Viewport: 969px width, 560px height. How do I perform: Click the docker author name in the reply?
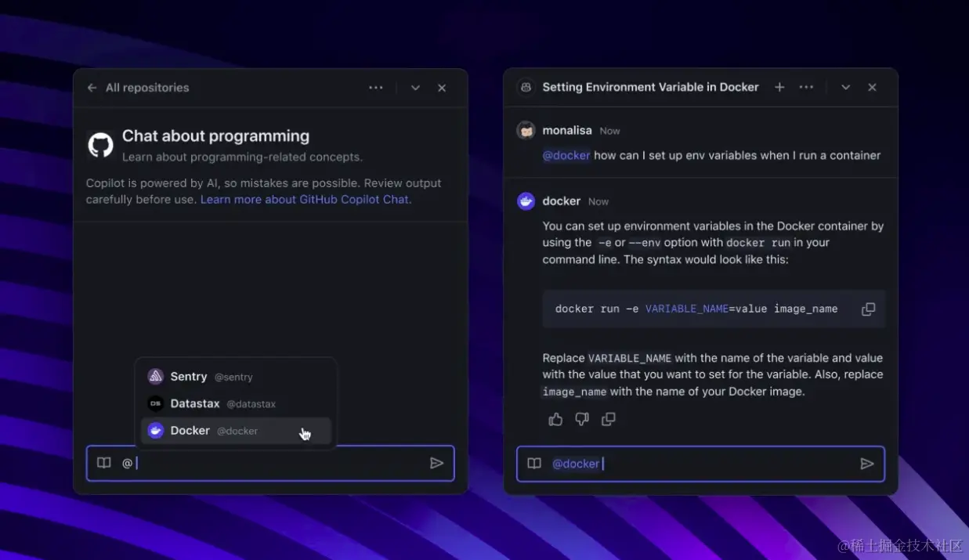562,201
